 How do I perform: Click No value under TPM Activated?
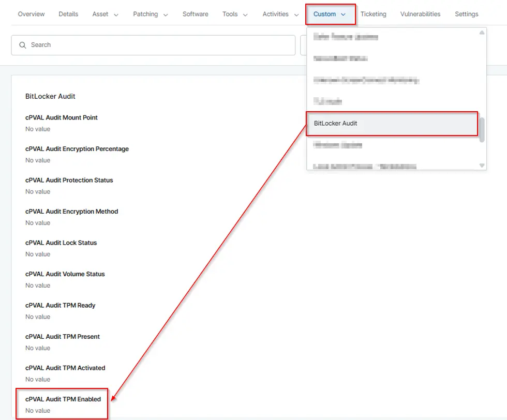pos(38,380)
